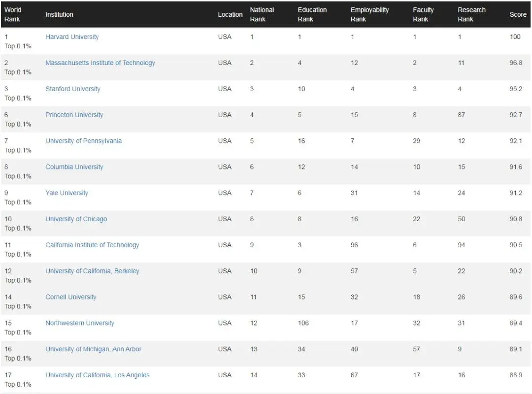532x394 pixels.
Task: Select Pennsylvania's faculty rank 29
Action: [416, 141]
